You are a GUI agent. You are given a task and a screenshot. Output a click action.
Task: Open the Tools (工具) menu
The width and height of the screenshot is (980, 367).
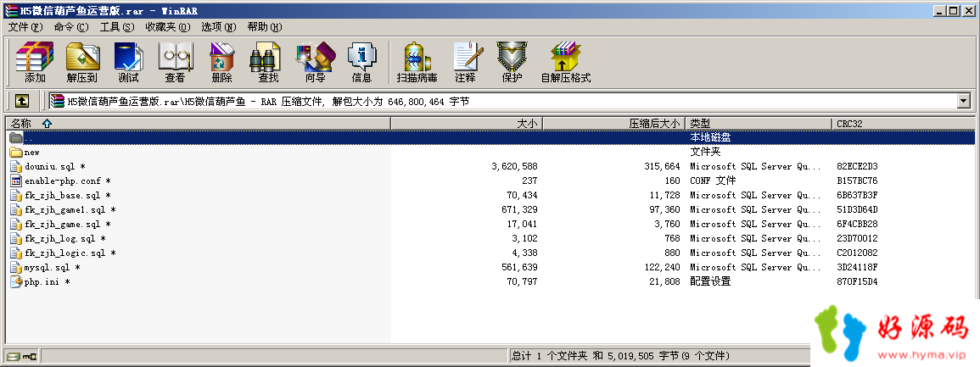117,27
